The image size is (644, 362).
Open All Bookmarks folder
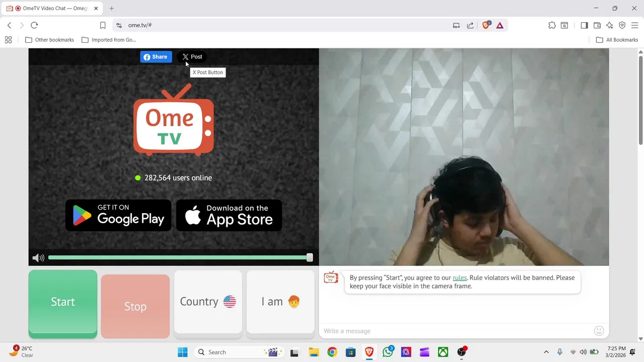coord(617,40)
